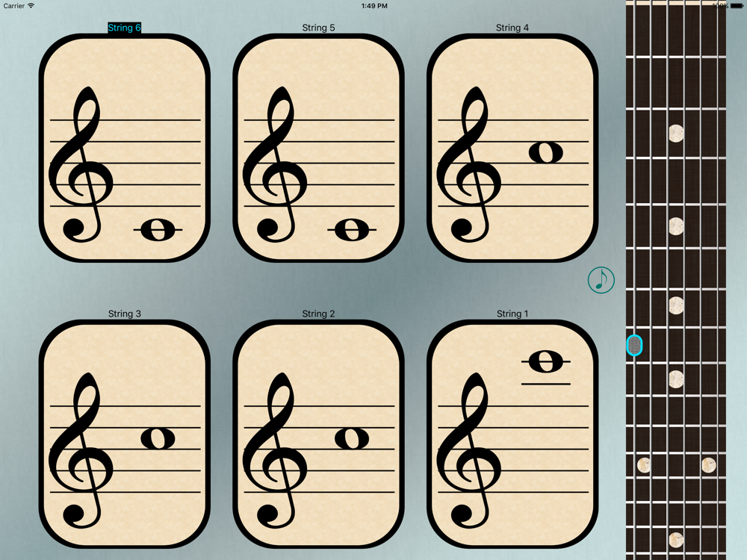747x560 pixels.
Task: Choose the String 4 note card
Action: 512,148
